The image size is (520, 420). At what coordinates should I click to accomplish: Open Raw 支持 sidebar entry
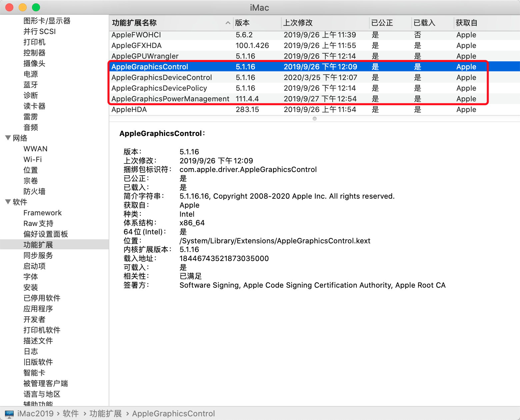click(38, 223)
